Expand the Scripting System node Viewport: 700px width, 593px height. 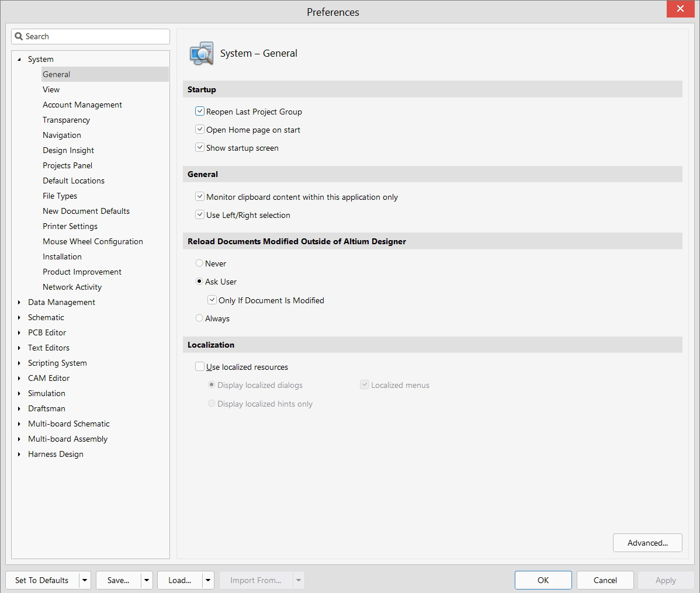(19, 363)
